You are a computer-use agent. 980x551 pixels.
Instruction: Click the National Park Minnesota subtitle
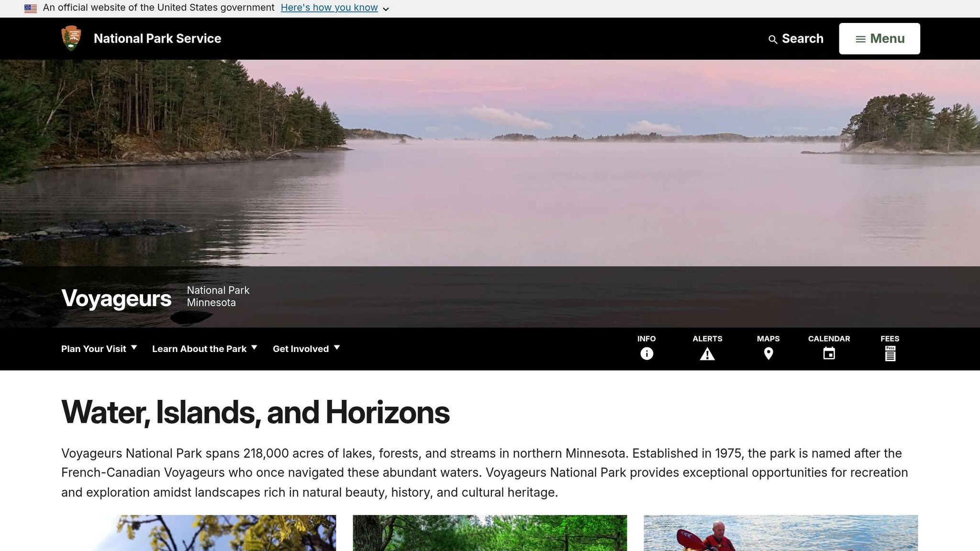(218, 297)
